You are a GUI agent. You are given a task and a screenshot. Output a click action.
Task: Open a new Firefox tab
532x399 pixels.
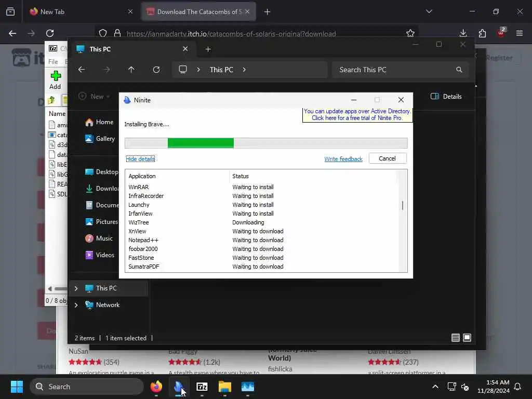coord(268,12)
